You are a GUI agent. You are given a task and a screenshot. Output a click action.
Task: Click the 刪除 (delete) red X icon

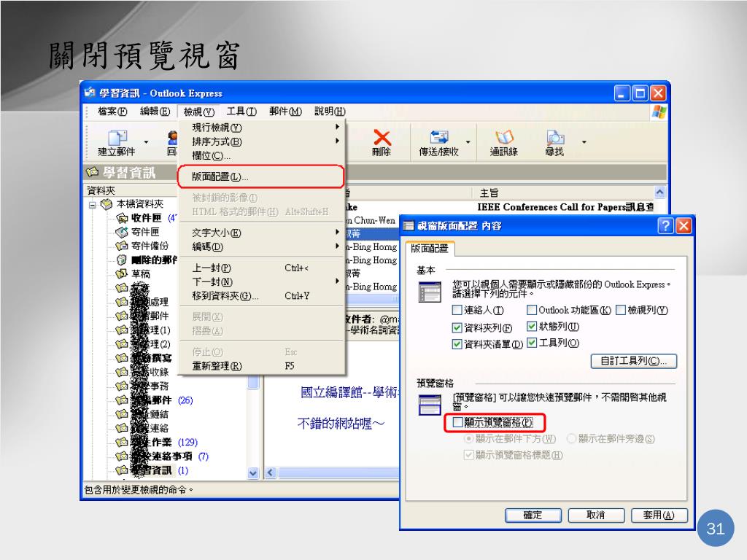382,138
